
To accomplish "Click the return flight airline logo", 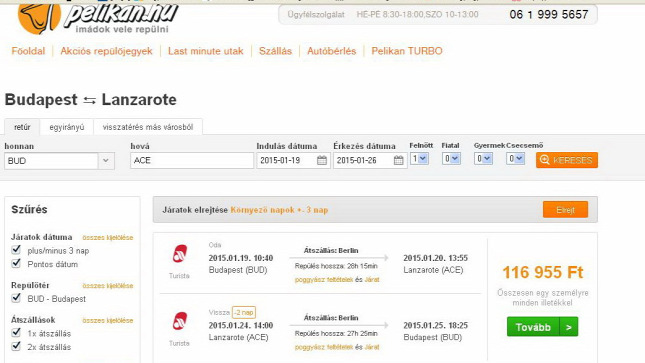I will (x=180, y=321).
